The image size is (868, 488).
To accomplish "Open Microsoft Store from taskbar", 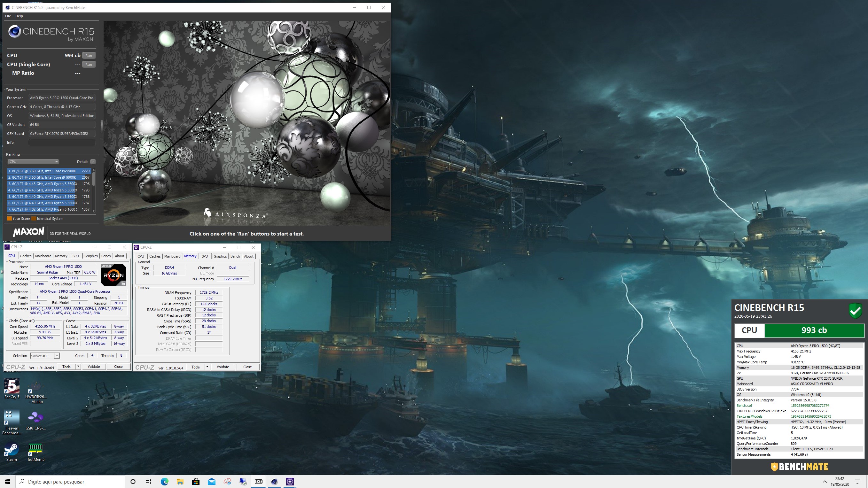I will coord(196,482).
